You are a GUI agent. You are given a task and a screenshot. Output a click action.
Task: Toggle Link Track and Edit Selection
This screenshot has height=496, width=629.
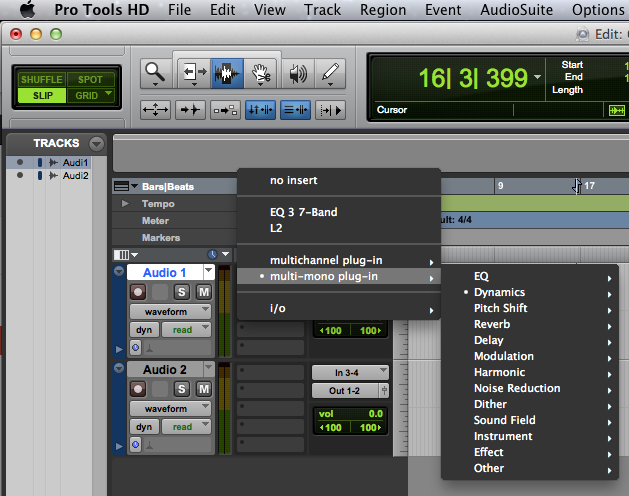[295, 110]
